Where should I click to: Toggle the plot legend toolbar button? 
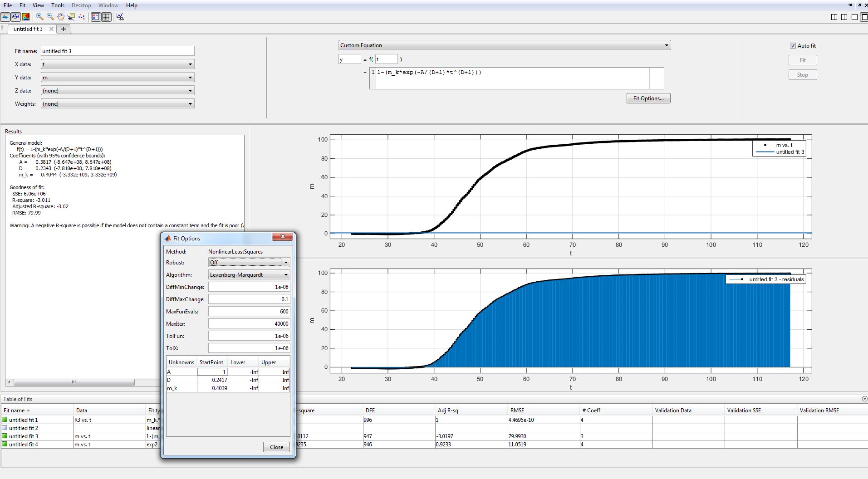pyautogui.click(x=96, y=17)
